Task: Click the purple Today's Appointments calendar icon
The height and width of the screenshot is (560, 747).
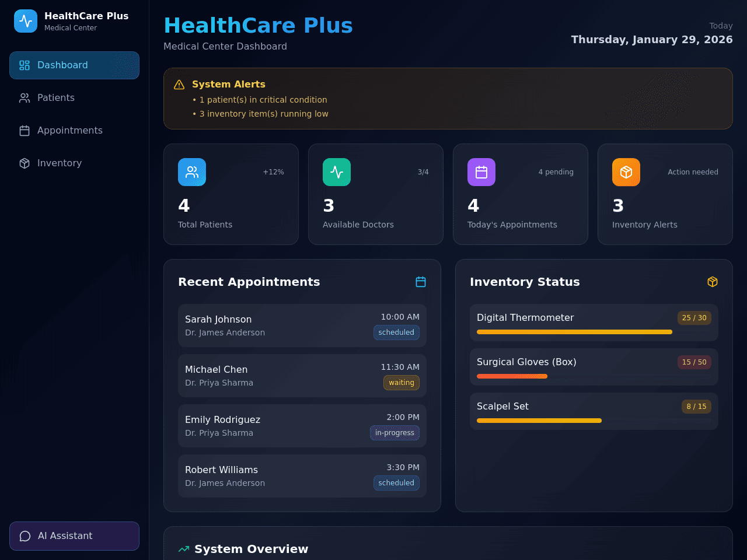Action: pyautogui.click(x=481, y=172)
